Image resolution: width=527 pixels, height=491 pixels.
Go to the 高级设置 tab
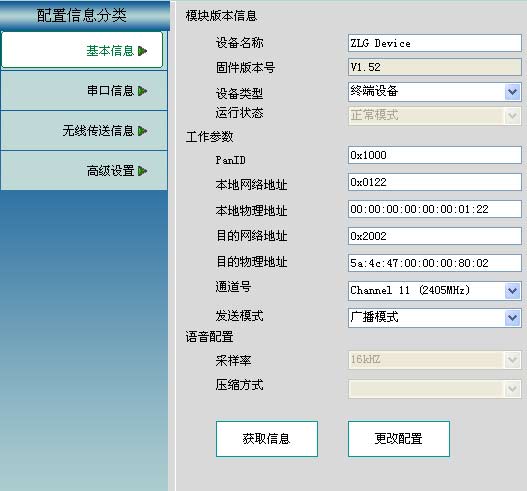pyautogui.click(x=84, y=170)
